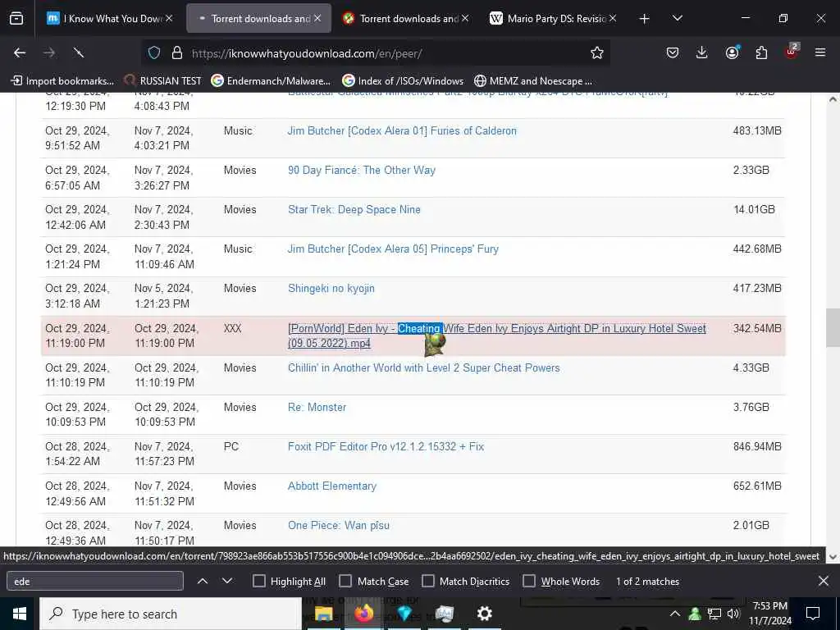Open the Import bookmarks item
Screen dimensions: 840x630
pos(62,81)
